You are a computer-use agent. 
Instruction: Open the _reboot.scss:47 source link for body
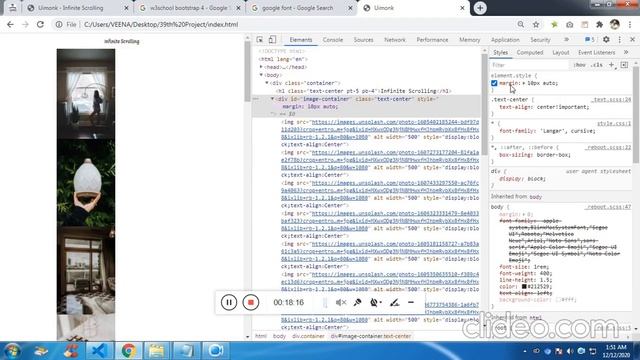(608, 207)
